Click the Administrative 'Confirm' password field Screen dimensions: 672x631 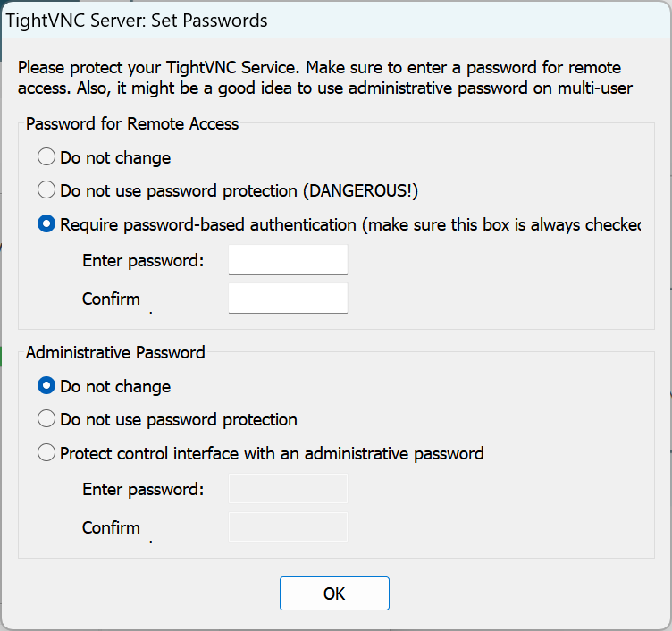point(288,526)
